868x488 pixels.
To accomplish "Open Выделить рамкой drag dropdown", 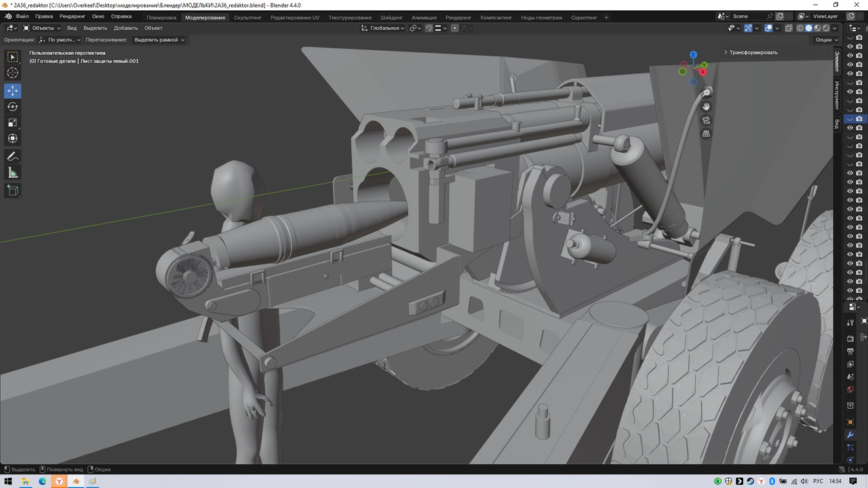I will (159, 39).
